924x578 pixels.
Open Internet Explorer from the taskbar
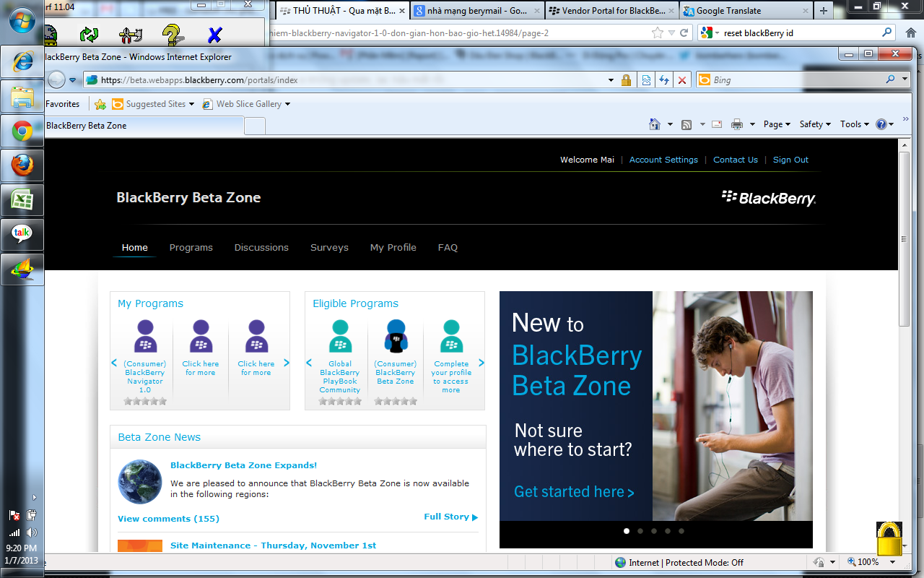tap(22, 61)
